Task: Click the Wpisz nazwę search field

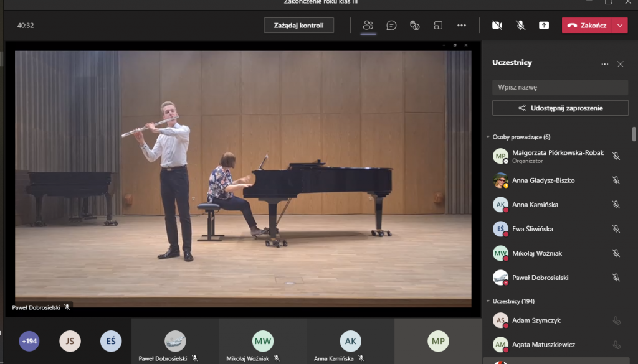Action: tap(560, 87)
